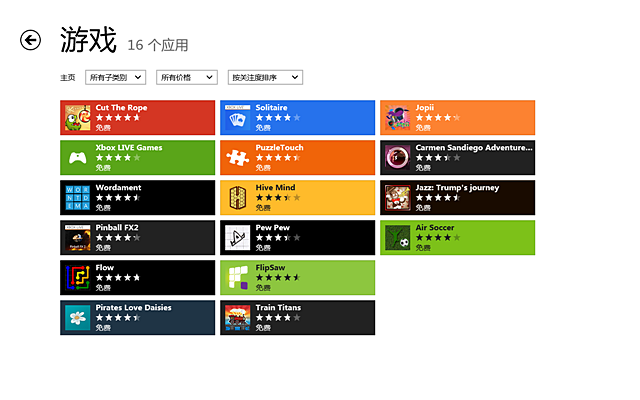Click the Pinball FX2 title
Viewport: 640px width, 400px height.
pos(117,228)
